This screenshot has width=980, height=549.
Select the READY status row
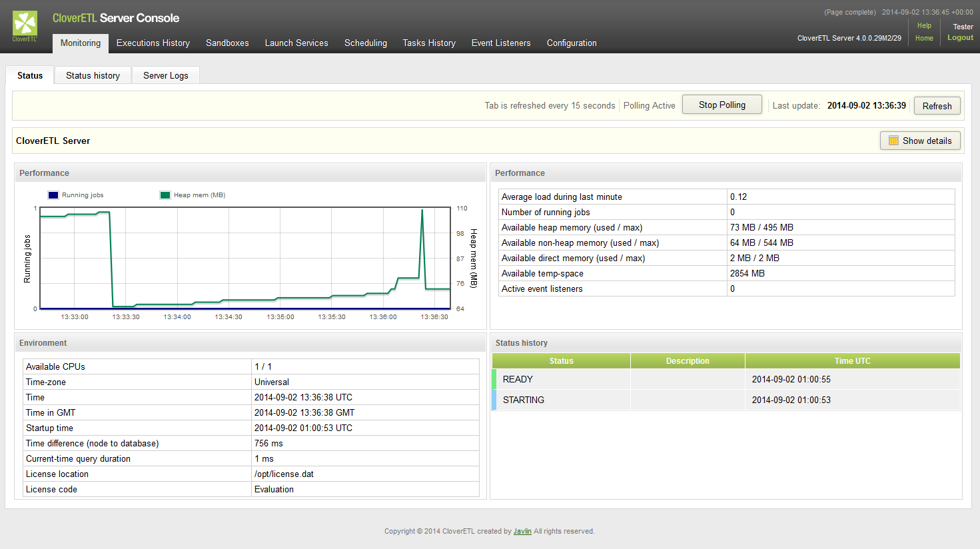(726, 379)
